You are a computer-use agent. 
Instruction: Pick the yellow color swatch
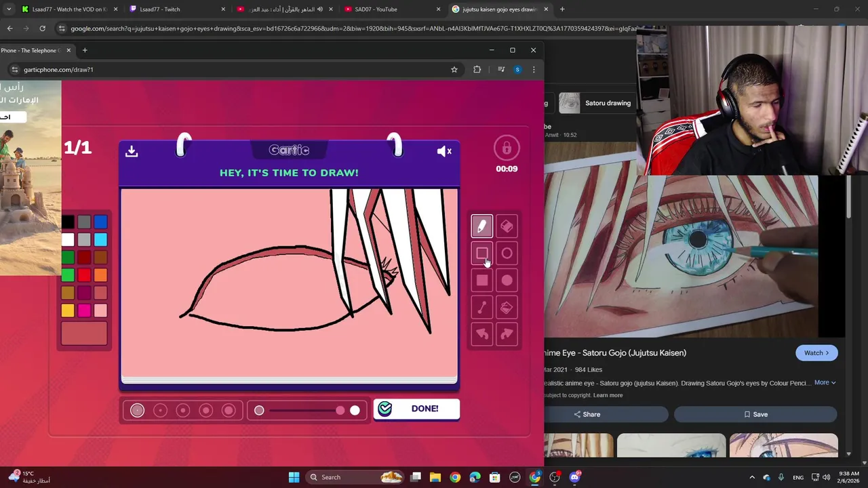[x=68, y=310]
